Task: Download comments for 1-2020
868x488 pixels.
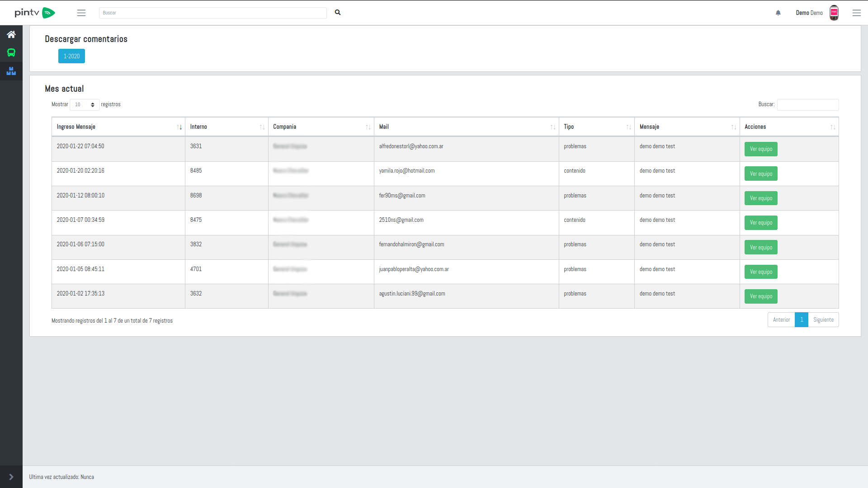Action: click(71, 56)
